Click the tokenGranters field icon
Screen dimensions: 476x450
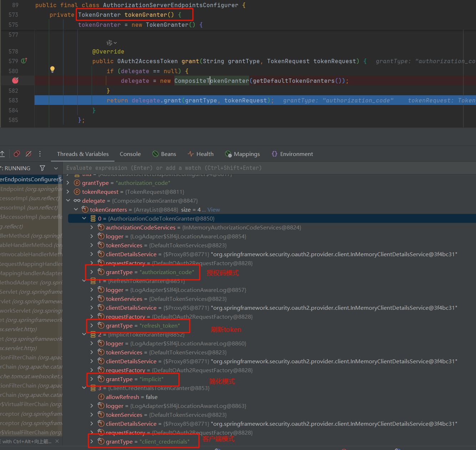[x=85, y=209]
